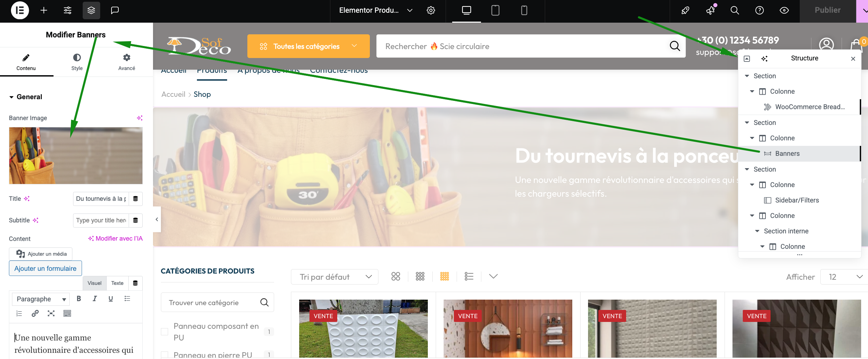Open dynamic tags icon for Subtitle field
This screenshot has height=359, width=868.
click(136, 220)
